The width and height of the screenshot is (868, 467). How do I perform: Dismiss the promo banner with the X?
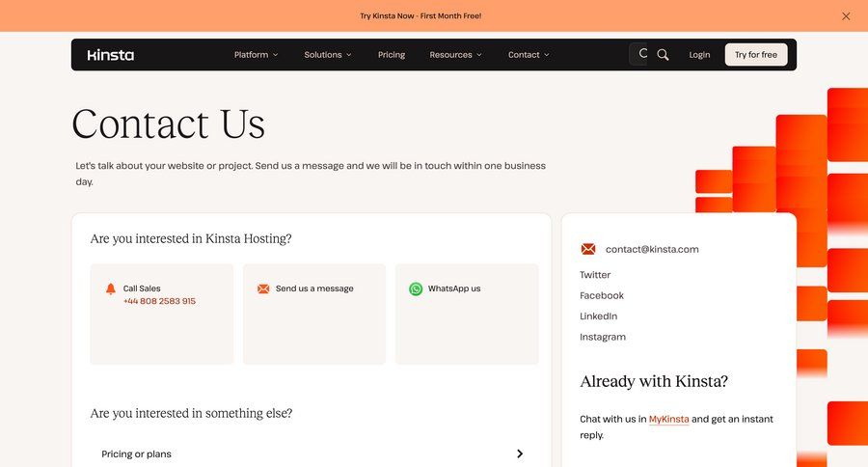click(846, 16)
